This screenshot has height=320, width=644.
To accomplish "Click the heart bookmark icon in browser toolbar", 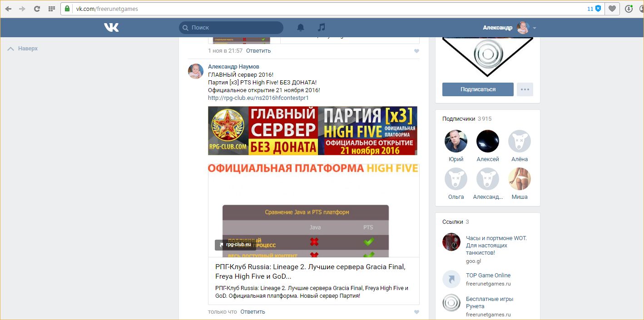I will coord(612,9).
